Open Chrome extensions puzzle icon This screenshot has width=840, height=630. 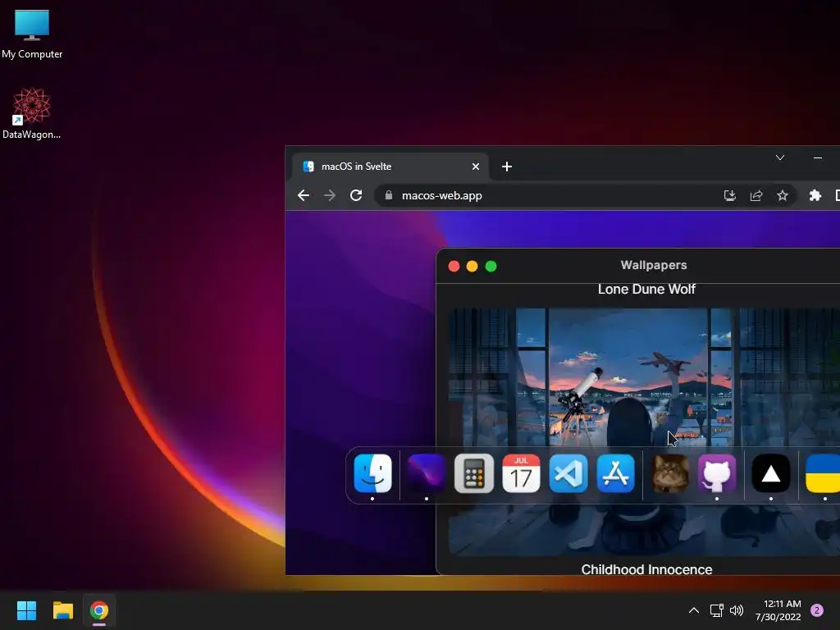[815, 195]
